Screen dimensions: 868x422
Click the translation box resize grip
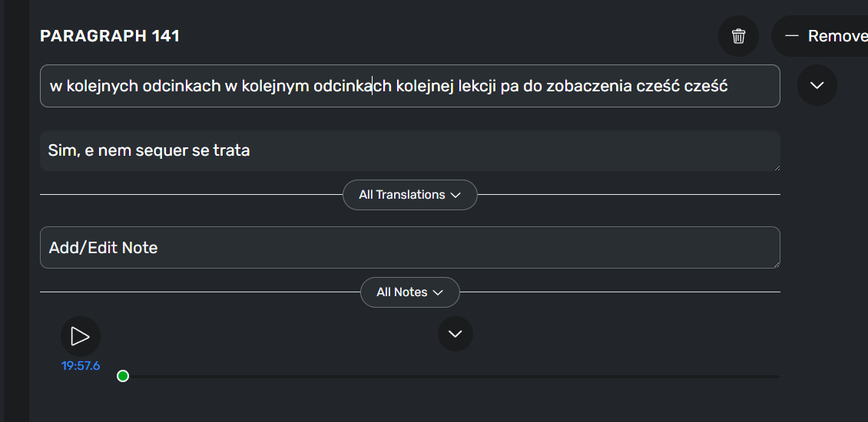pos(777,166)
